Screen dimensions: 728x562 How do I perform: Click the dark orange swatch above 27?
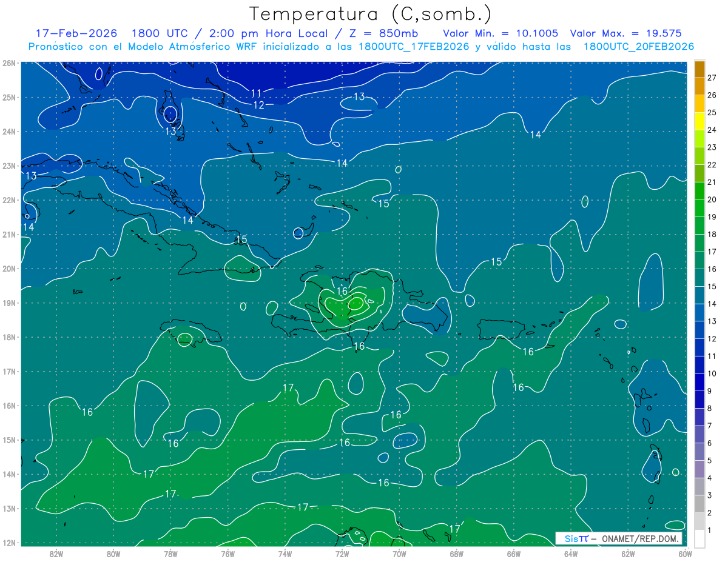tap(699, 69)
